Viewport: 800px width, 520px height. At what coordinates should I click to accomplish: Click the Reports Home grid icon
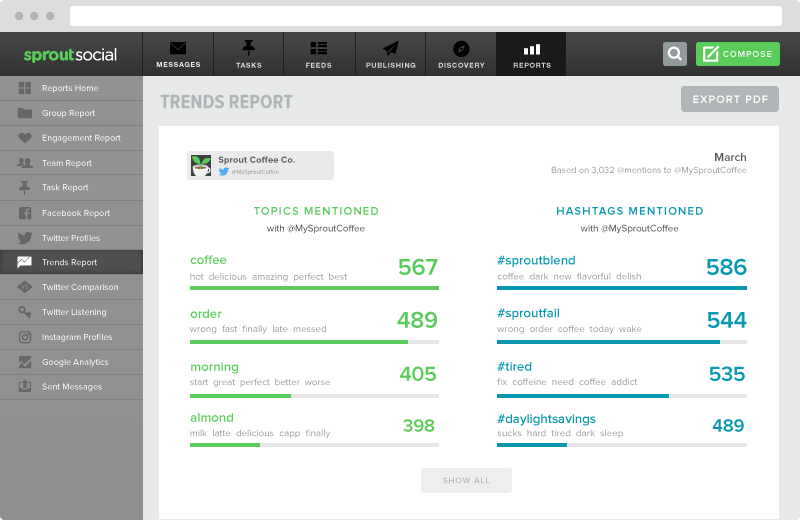[x=24, y=88]
